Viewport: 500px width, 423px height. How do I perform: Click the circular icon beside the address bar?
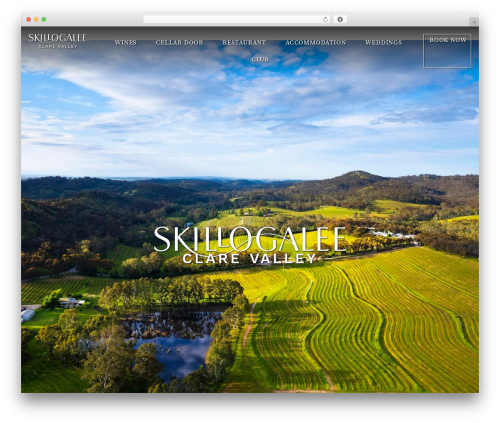(340, 19)
